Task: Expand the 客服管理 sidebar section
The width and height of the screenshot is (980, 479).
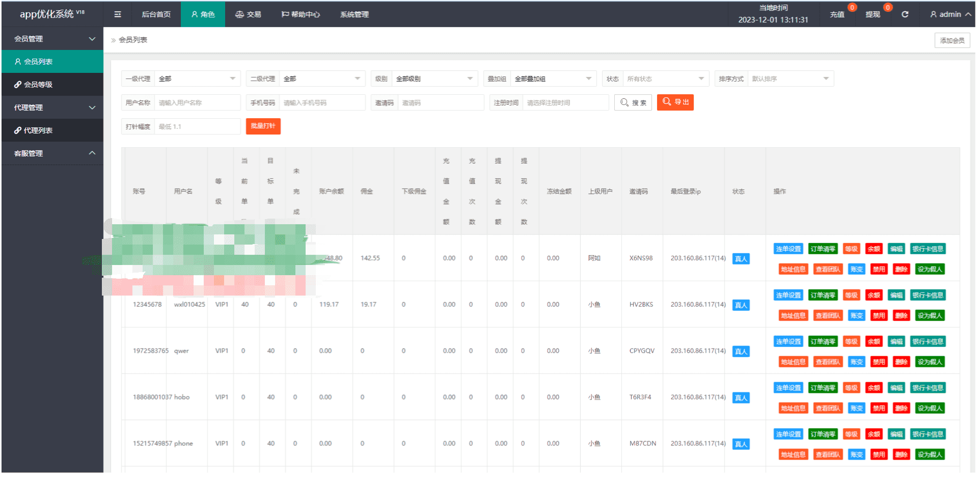Action: tap(52, 153)
